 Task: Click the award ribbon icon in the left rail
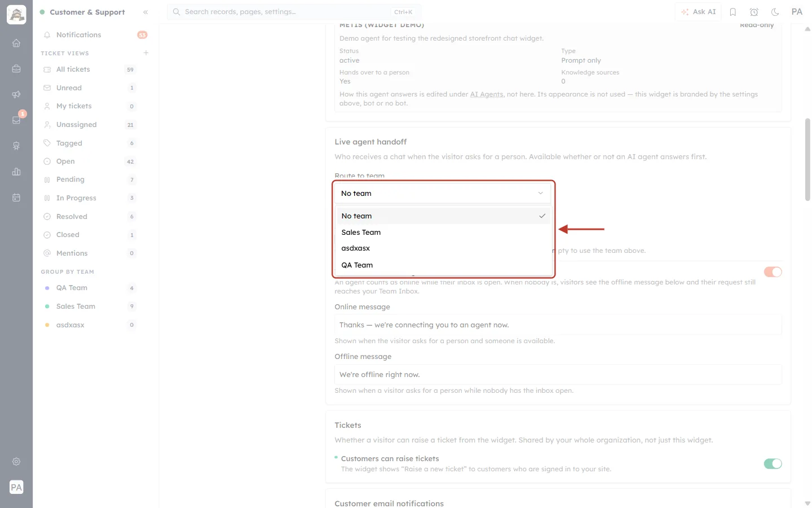coord(16,146)
